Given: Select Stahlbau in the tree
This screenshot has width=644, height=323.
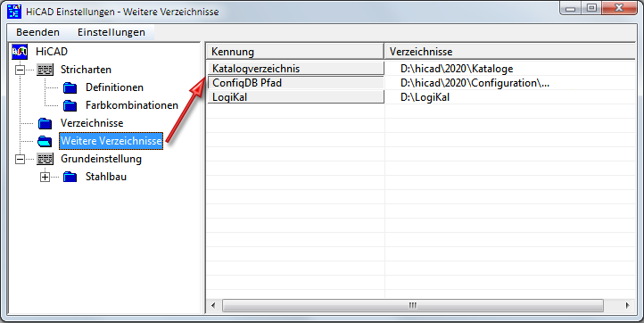Looking at the screenshot, I should click(x=106, y=177).
